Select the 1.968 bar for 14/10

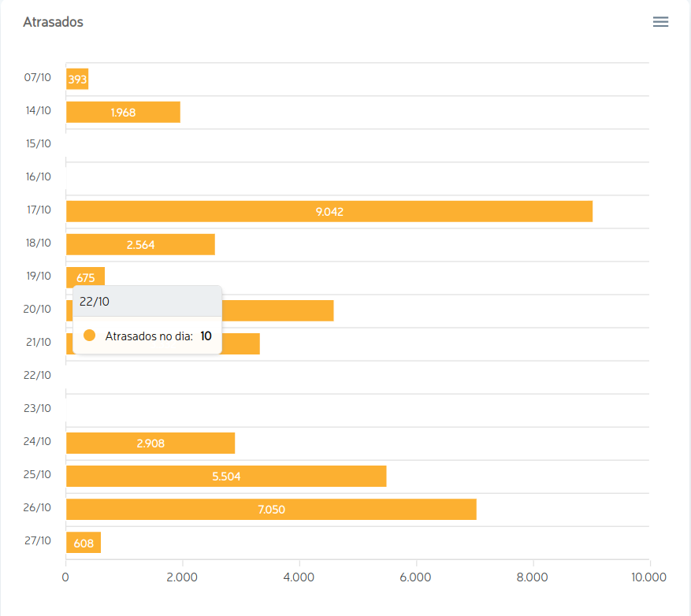click(x=122, y=111)
